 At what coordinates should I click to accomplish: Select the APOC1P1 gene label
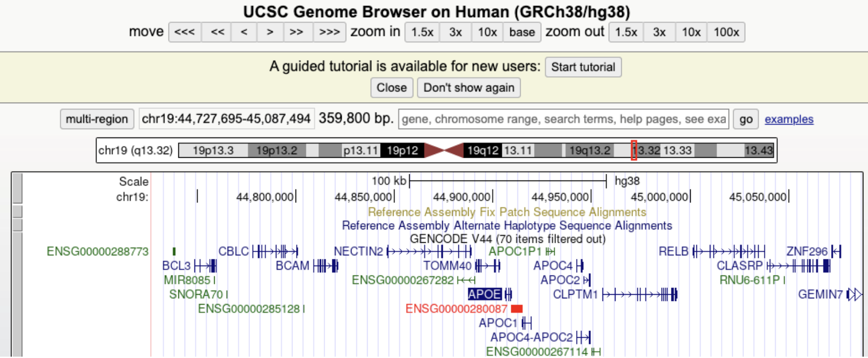tap(515, 252)
